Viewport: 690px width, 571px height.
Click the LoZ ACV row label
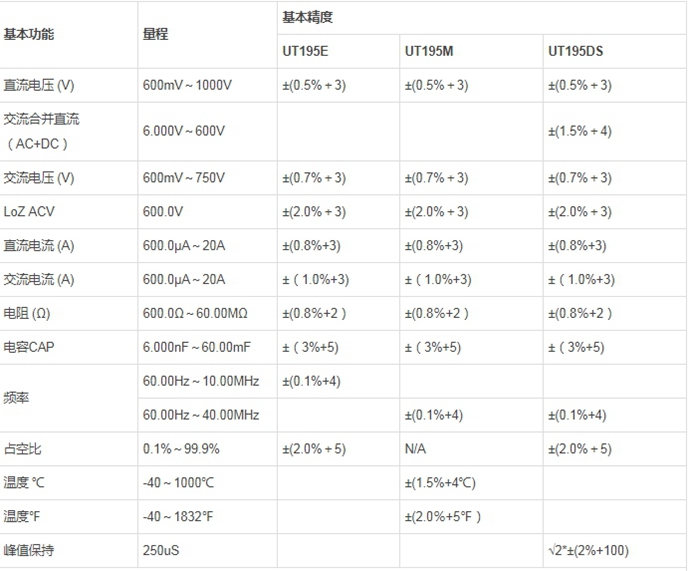29,212
